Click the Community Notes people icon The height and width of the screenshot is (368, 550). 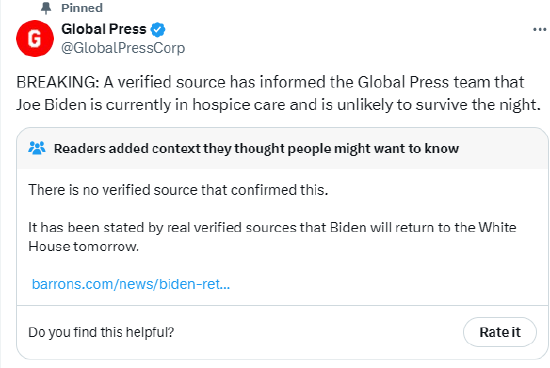(x=37, y=148)
